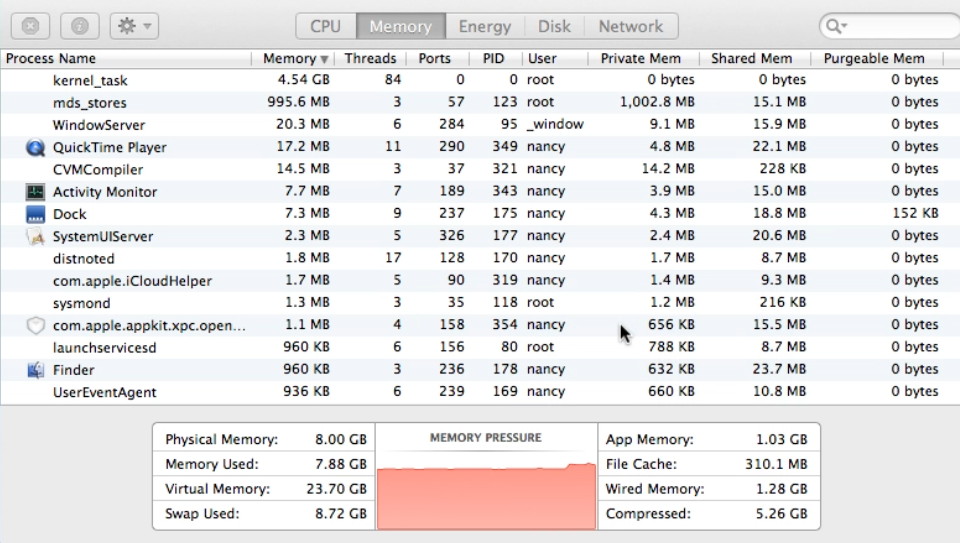This screenshot has width=960, height=543.
Task: Click the QuickTime Player icon
Action: pos(36,147)
